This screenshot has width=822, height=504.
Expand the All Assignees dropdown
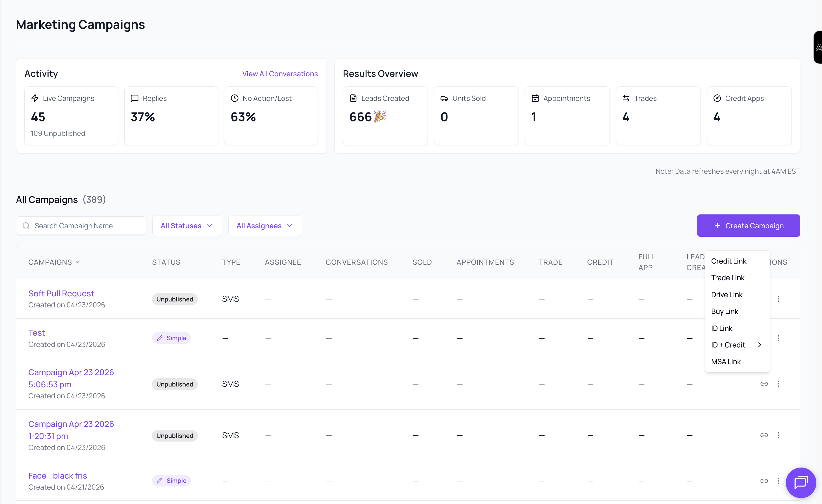pyautogui.click(x=265, y=226)
